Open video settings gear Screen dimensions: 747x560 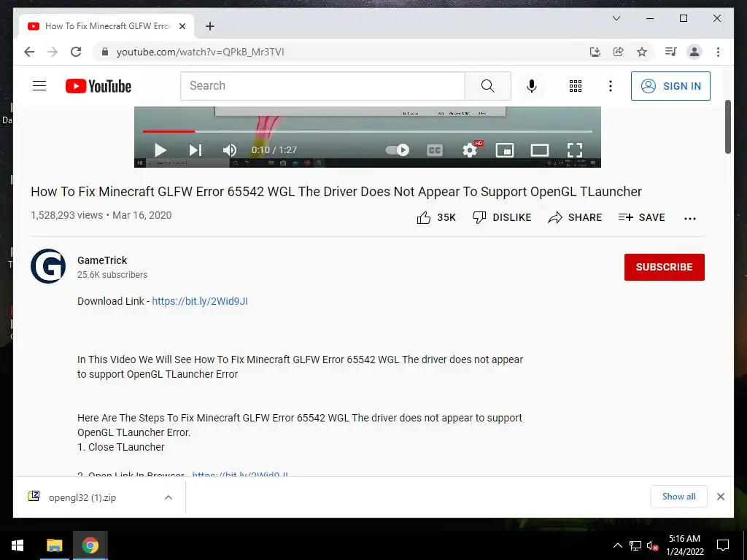point(470,150)
